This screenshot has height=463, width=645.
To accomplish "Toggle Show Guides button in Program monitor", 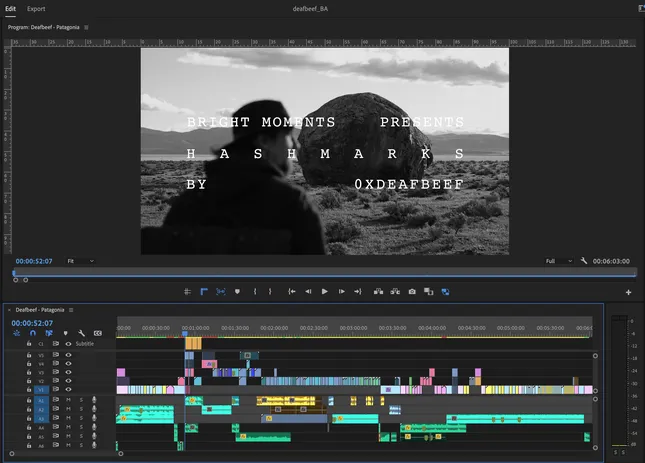I will (221, 292).
